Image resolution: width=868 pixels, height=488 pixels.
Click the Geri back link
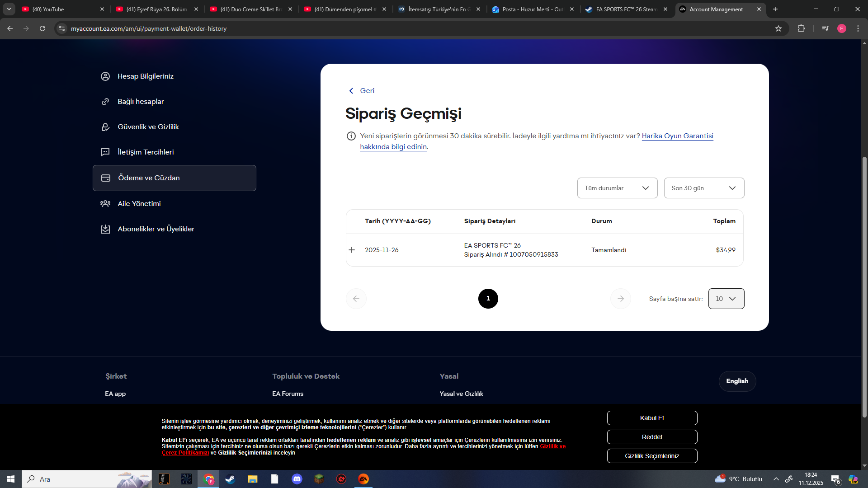(x=362, y=91)
